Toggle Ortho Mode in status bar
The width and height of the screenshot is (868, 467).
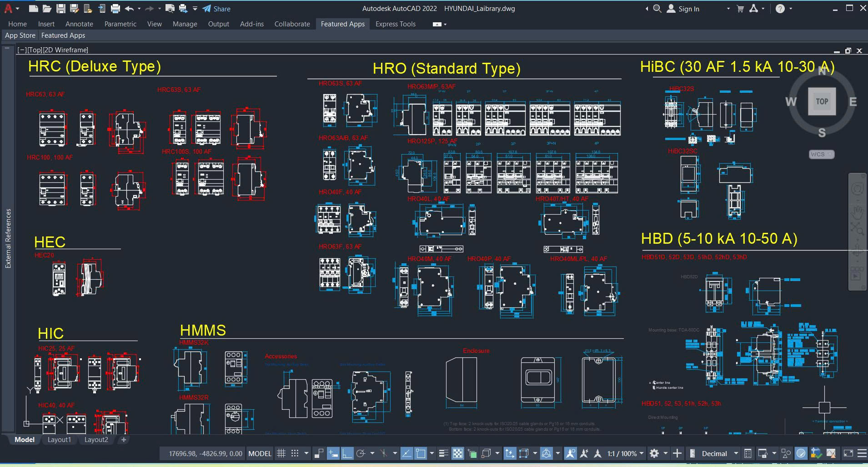coord(347,453)
